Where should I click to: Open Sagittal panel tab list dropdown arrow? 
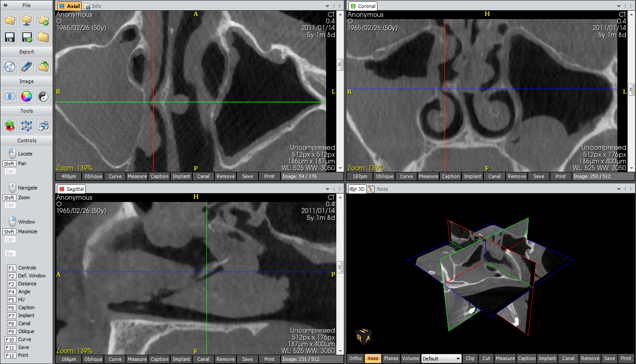click(x=328, y=189)
